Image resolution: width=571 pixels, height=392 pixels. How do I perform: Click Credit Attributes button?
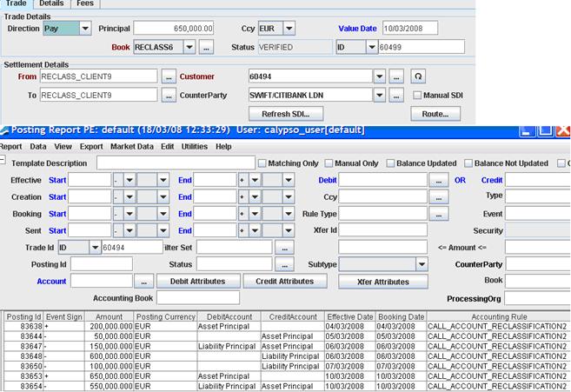(x=285, y=282)
